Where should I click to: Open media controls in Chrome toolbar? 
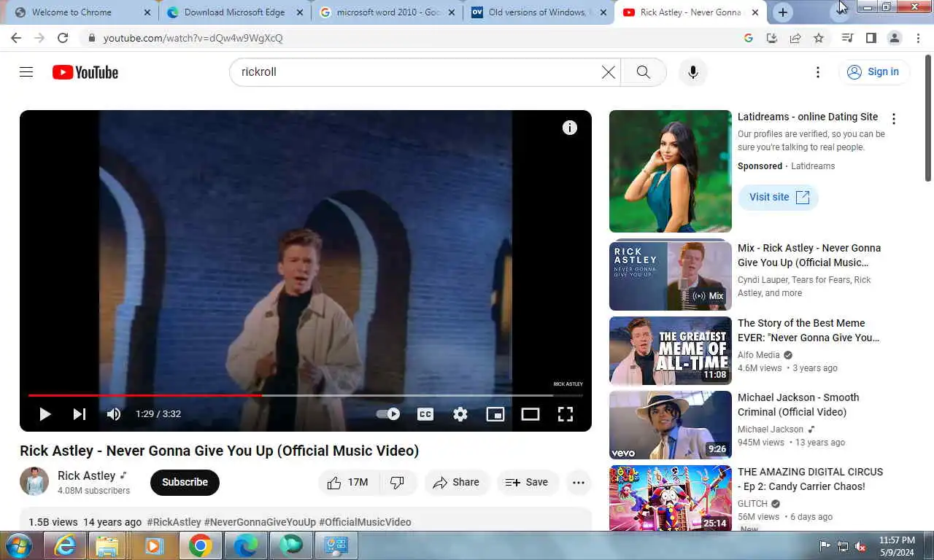(x=847, y=38)
